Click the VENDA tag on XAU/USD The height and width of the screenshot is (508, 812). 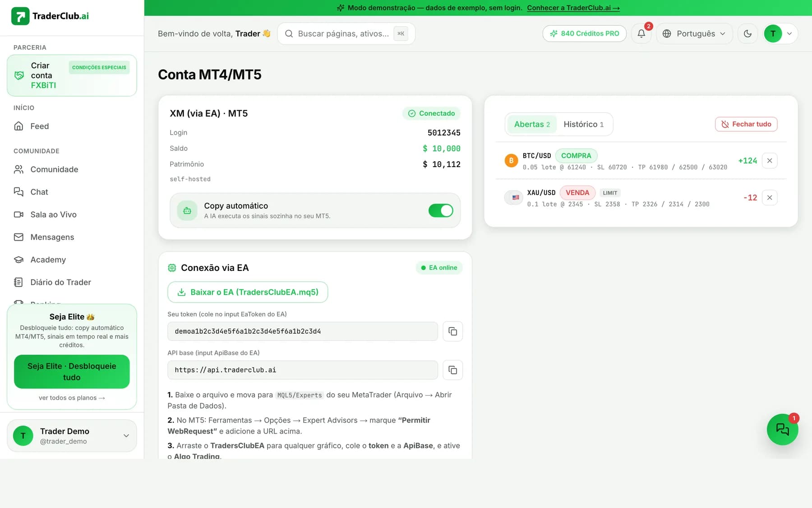click(577, 193)
